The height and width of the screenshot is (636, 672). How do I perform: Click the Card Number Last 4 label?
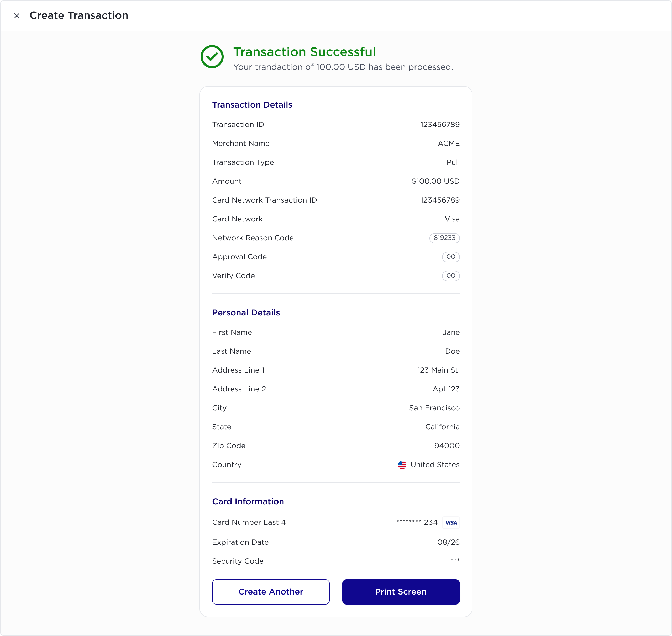pos(249,522)
